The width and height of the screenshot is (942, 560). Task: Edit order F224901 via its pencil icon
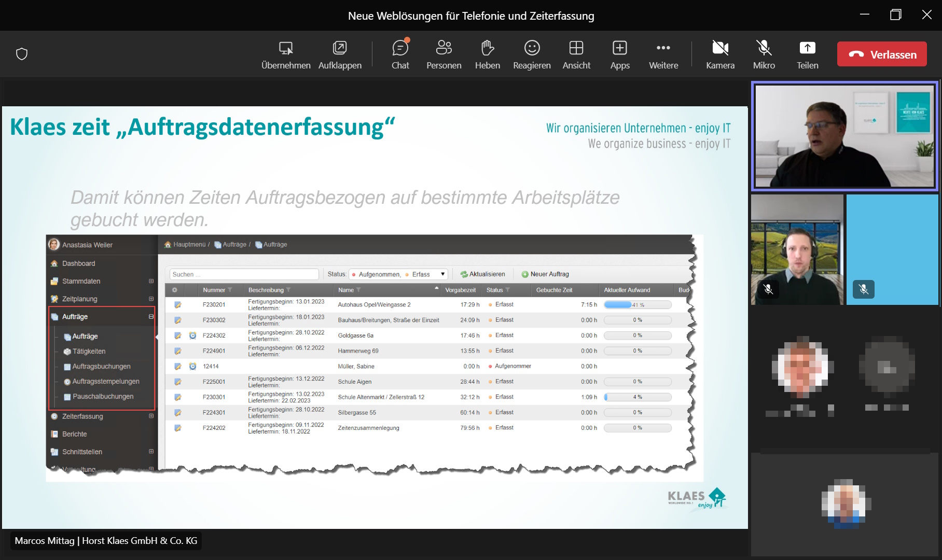click(x=177, y=351)
